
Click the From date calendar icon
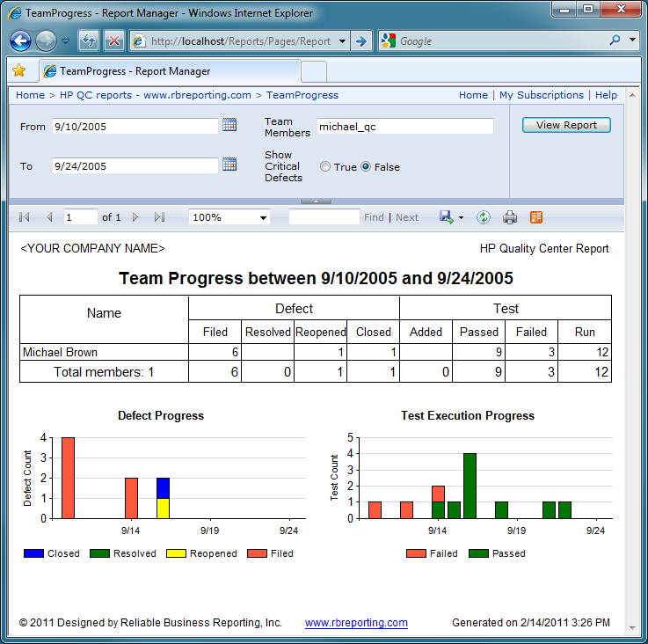coord(229,125)
